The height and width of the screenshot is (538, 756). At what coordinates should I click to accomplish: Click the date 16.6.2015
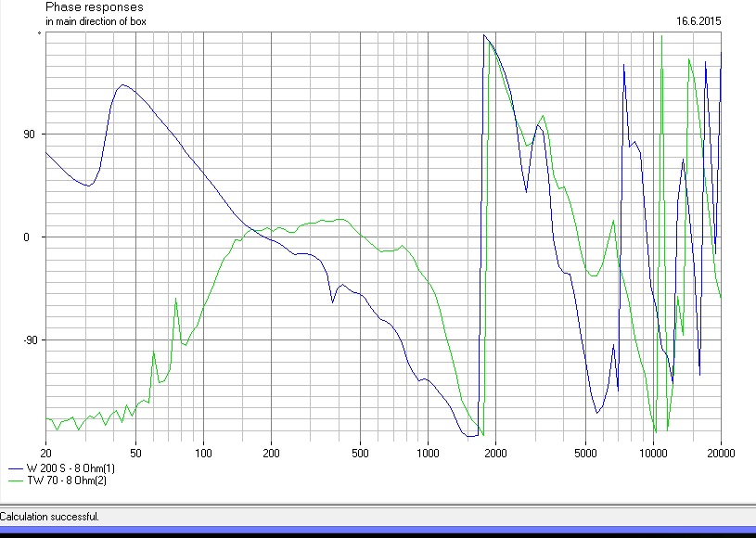698,21
